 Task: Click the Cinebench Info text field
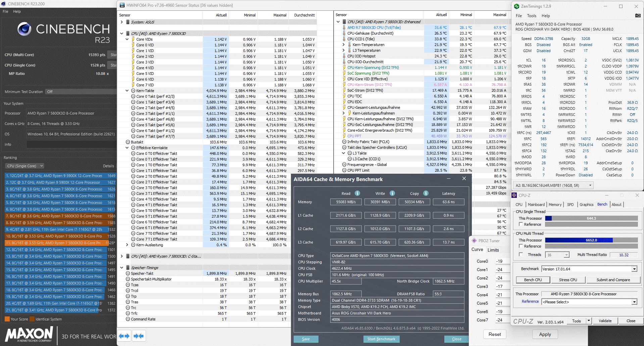tap(71, 144)
